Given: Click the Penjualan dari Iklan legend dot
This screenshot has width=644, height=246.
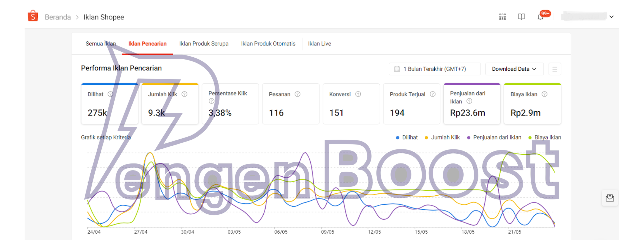Looking at the screenshot, I should pyautogui.click(x=469, y=138).
